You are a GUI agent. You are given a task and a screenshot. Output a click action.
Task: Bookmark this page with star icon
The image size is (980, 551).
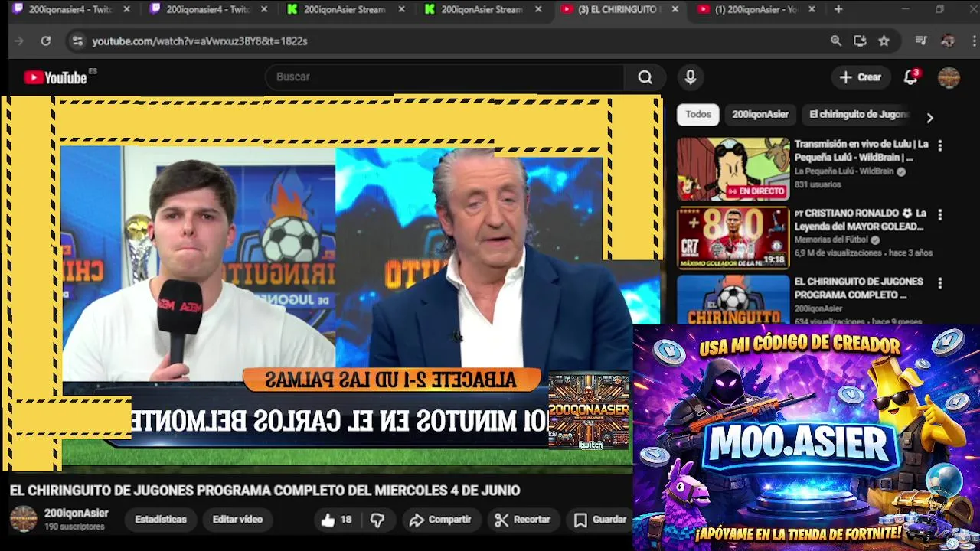[884, 41]
